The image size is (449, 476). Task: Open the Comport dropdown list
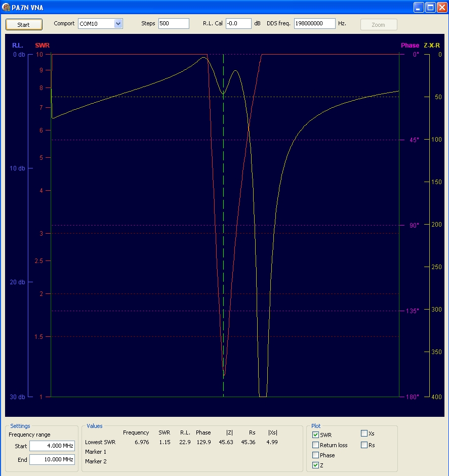118,24
